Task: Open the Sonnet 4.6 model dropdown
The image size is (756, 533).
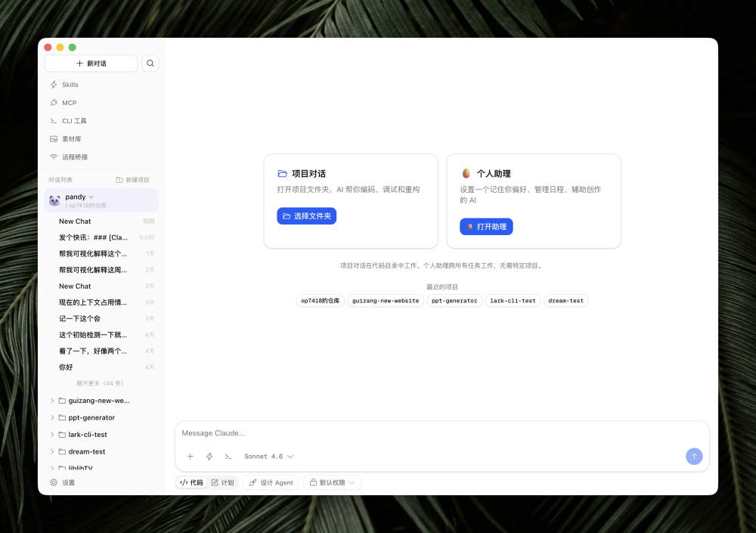Action: 268,457
